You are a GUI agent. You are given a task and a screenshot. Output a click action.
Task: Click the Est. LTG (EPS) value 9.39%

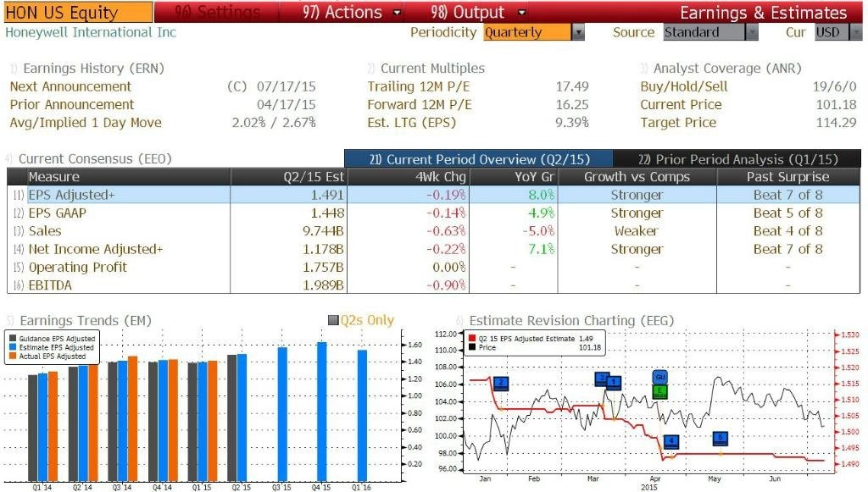(572, 123)
